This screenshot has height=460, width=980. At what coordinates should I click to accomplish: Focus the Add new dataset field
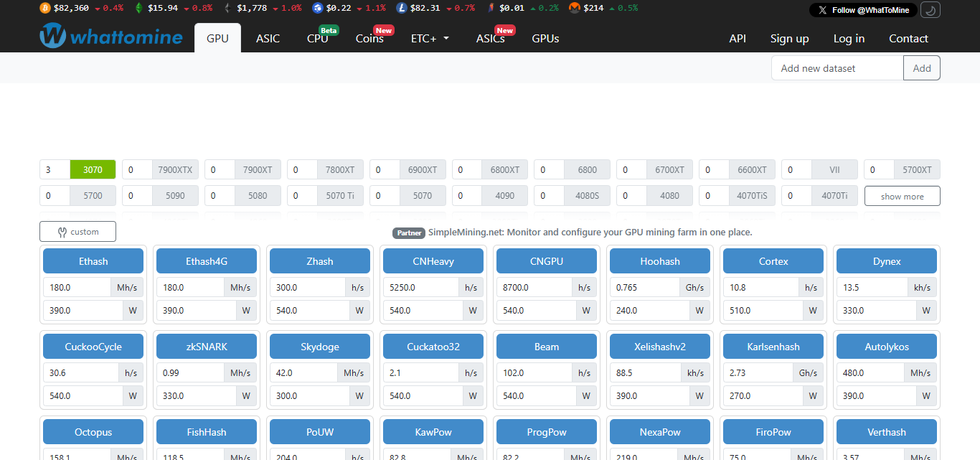coord(837,68)
